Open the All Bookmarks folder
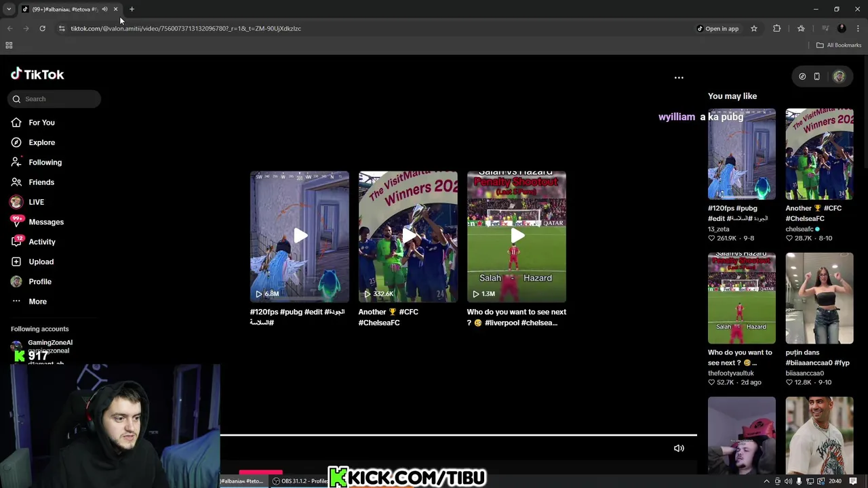 pyautogui.click(x=839, y=45)
